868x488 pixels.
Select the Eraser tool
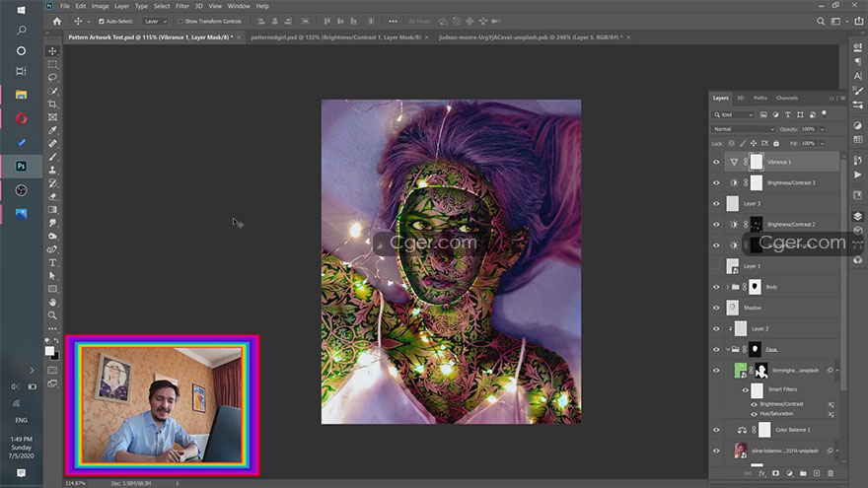pyautogui.click(x=52, y=196)
